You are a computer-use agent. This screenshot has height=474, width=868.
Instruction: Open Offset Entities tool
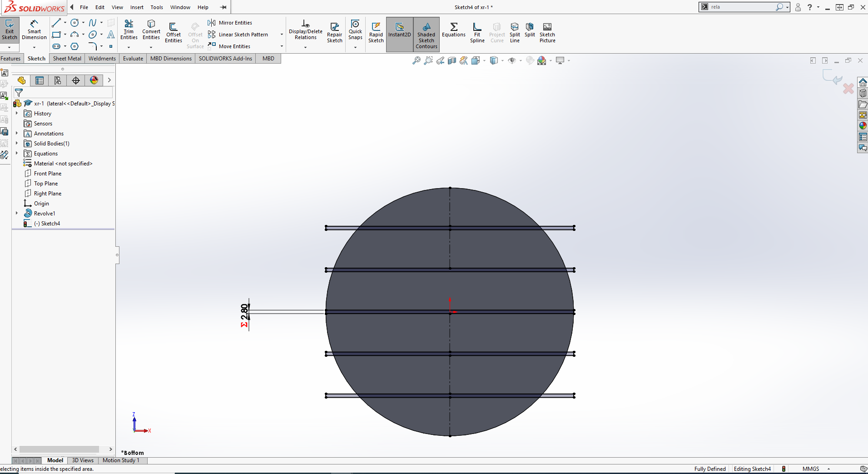click(x=174, y=33)
